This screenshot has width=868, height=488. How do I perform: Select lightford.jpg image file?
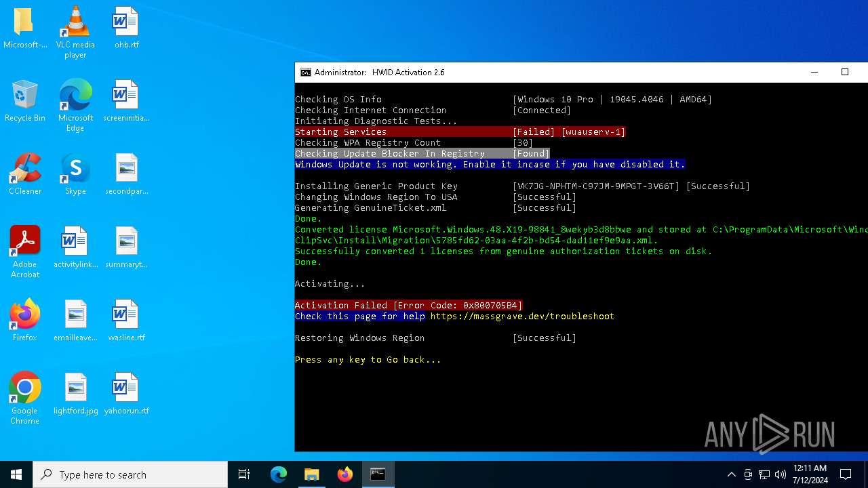pos(75,394)
